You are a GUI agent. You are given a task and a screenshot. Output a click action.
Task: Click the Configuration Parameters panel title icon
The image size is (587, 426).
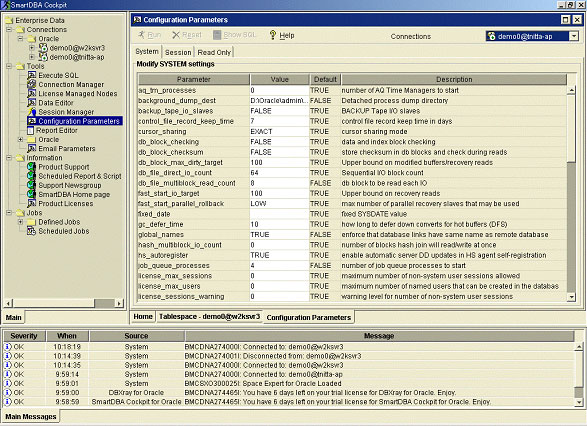coord(137,19)
